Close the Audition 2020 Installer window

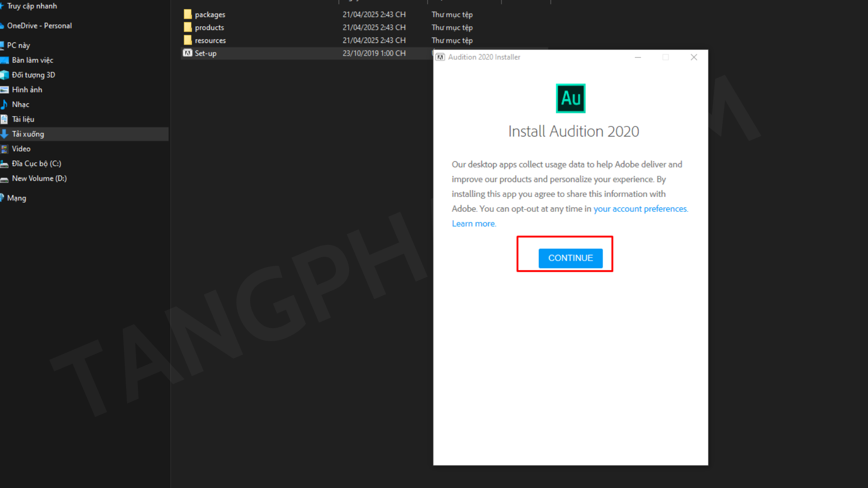point(693,57)
